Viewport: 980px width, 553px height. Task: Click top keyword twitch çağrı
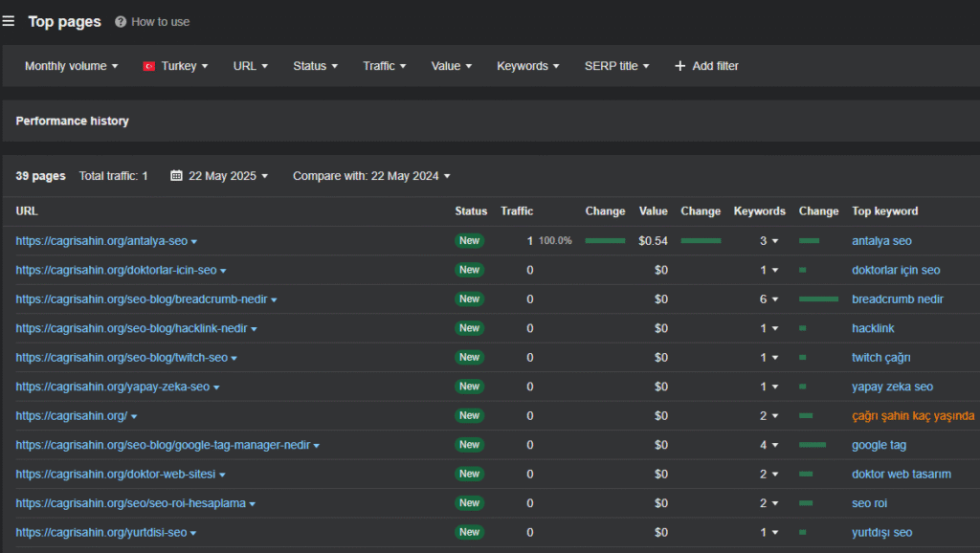tap(880, 358)
